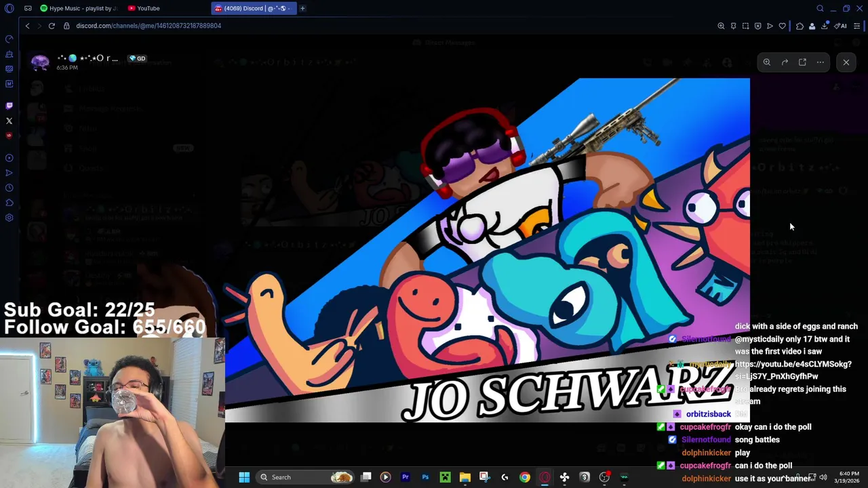Image resolution: width=868 pixels, height=488 pixels.
Task: Open the extensions puzzle icon
Action: point(800,26)
